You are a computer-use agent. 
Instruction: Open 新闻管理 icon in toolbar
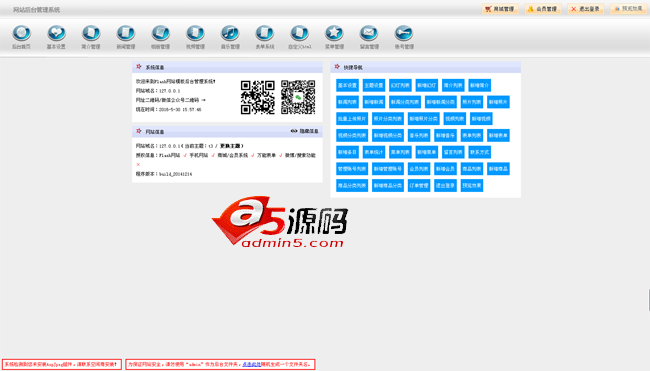[x=126, y=33]
